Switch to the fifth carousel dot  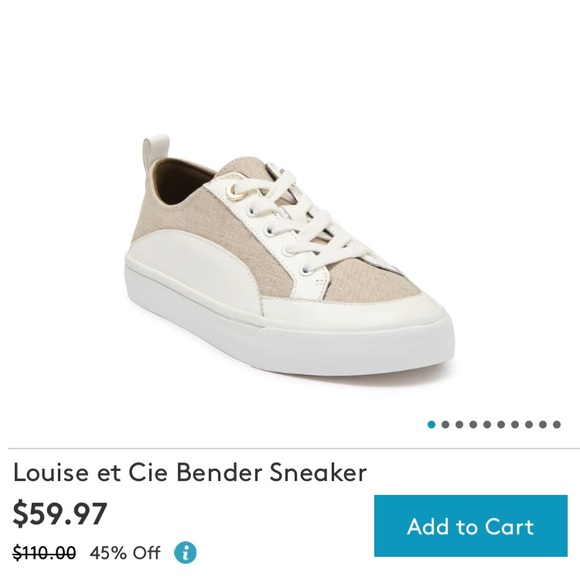point(487,424)
